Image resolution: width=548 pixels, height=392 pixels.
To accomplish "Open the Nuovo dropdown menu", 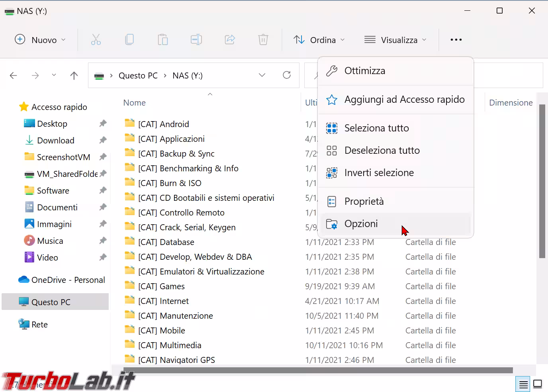I will click(x=40, y=40).
